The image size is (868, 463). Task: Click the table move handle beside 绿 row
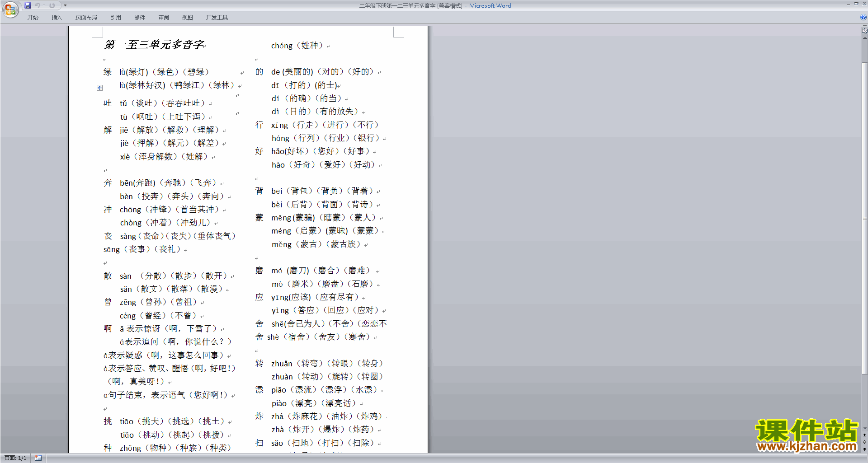[99, 88]
